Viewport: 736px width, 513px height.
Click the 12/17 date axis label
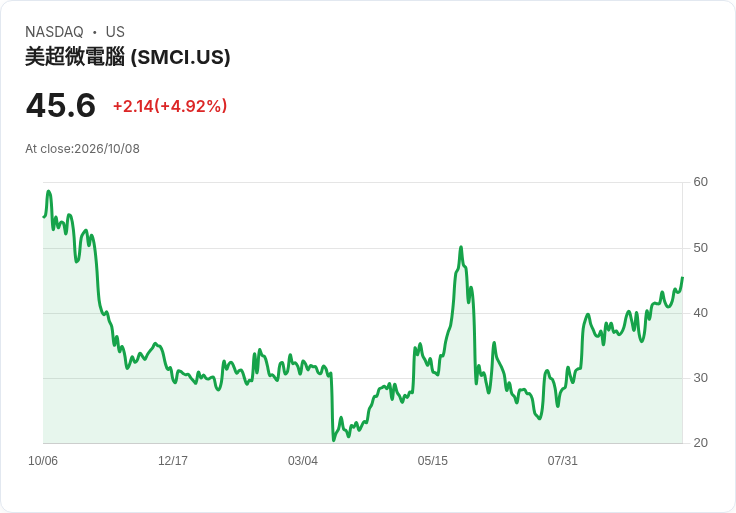[173, 461]
